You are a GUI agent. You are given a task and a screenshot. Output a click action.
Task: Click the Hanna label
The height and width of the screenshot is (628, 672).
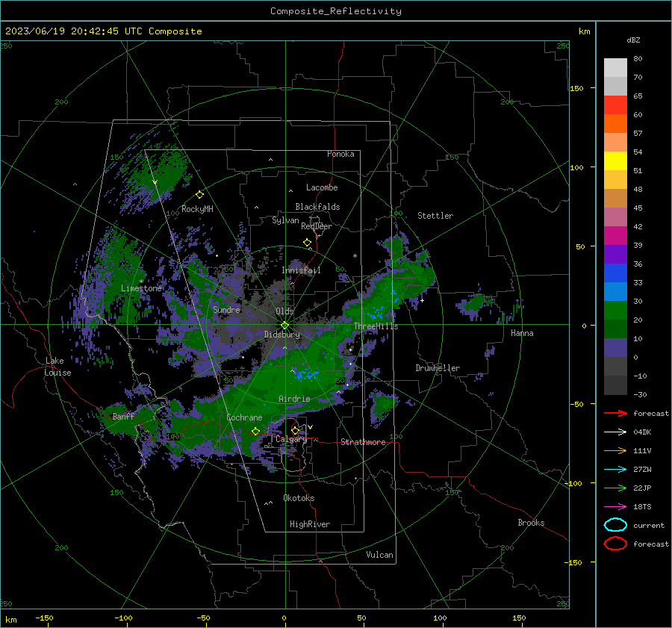pyautogui.click(x=522, y=333)
